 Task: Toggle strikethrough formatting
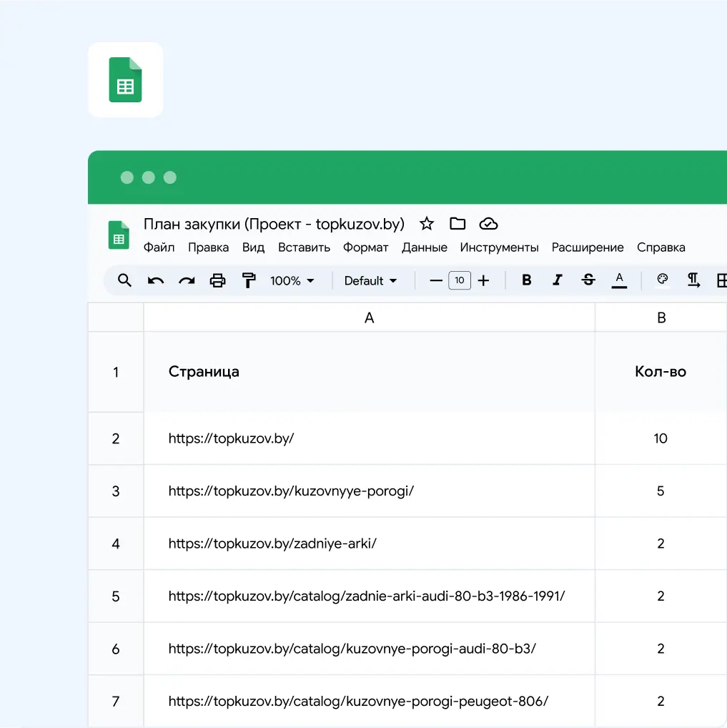(x=588, y=280)
